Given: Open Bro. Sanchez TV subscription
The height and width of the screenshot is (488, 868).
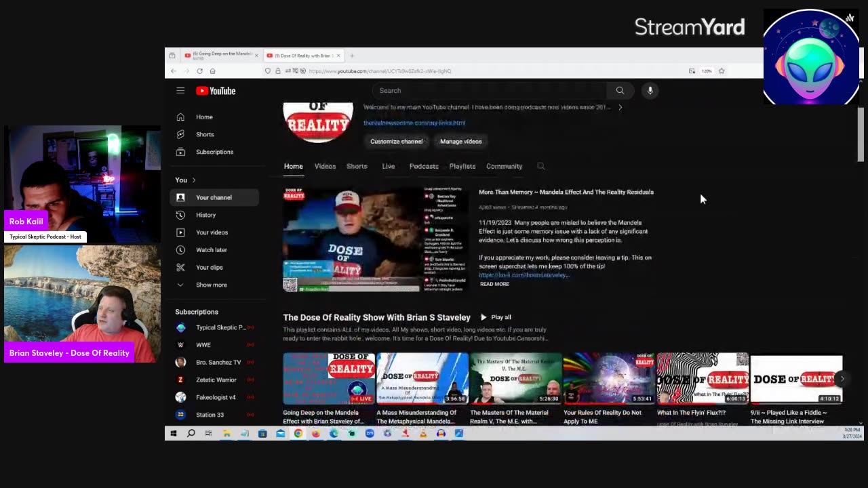Looking at the screenshot, I should (x=214, y=363).
